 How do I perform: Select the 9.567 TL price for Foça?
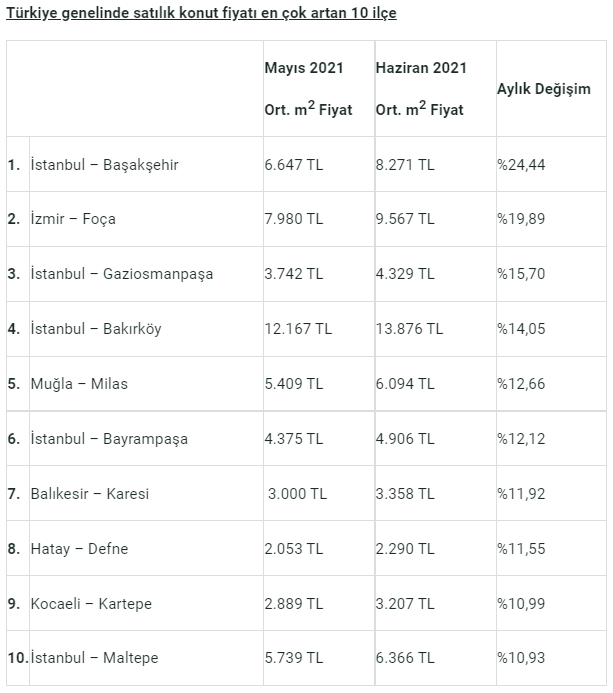pyautogui.click(x=405, y=219)
